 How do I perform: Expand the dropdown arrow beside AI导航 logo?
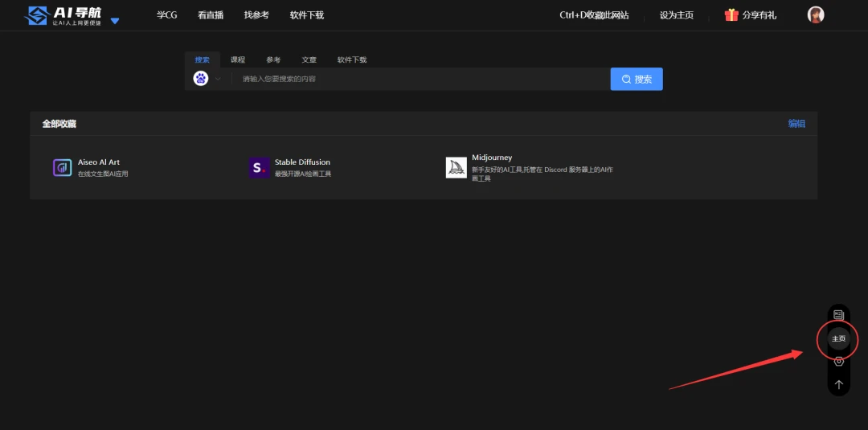click(x=115, y=21)
